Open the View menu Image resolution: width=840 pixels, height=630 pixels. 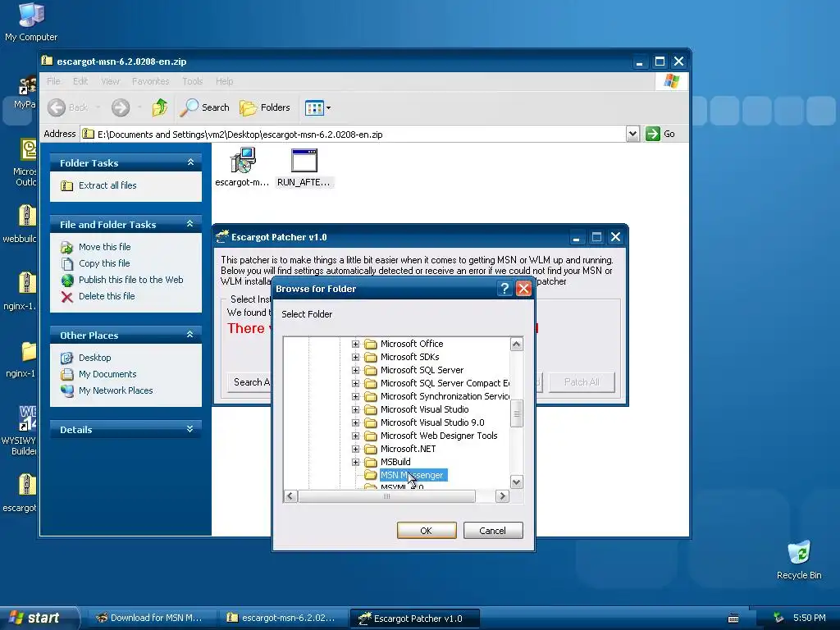[x=110, y=81]
